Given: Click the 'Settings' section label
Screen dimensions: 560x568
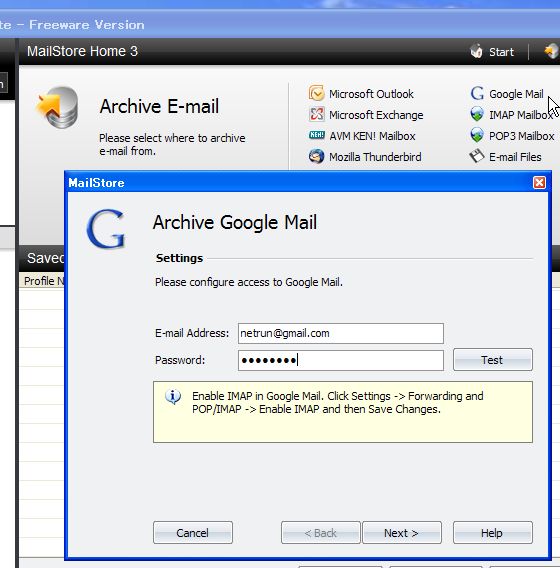Looking at the screenshot, I should (x=179, y=258).
